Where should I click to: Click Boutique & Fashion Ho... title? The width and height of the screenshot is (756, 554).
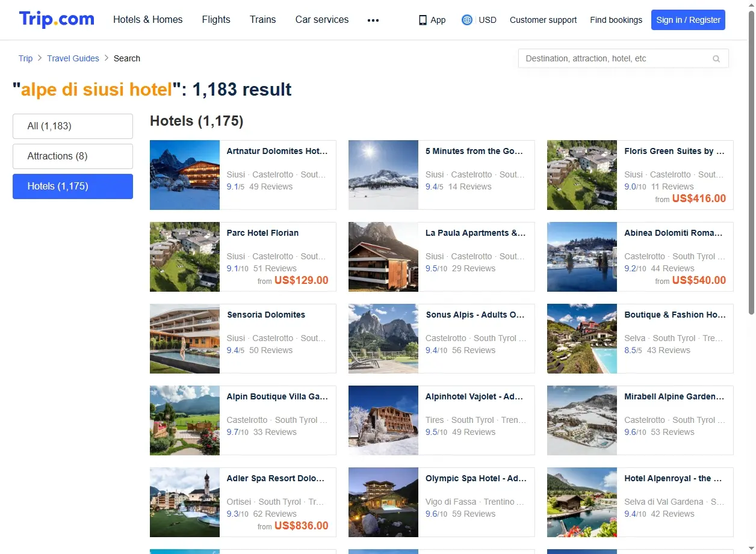tap(675, 315)
